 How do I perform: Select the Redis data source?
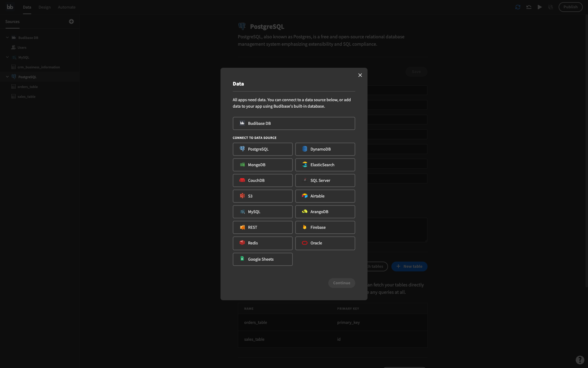tap(262, 243)
